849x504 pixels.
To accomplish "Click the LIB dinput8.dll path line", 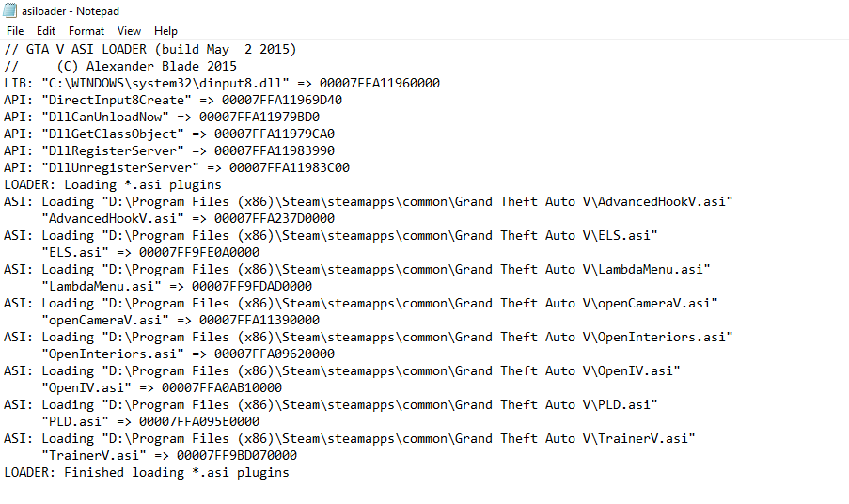I will (x=221, y=83).
